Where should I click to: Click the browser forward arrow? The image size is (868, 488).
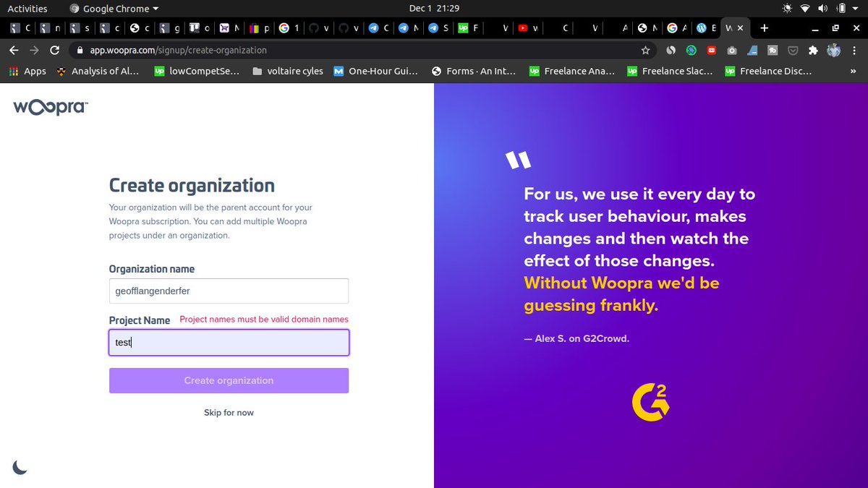click(x=34, y=51)
